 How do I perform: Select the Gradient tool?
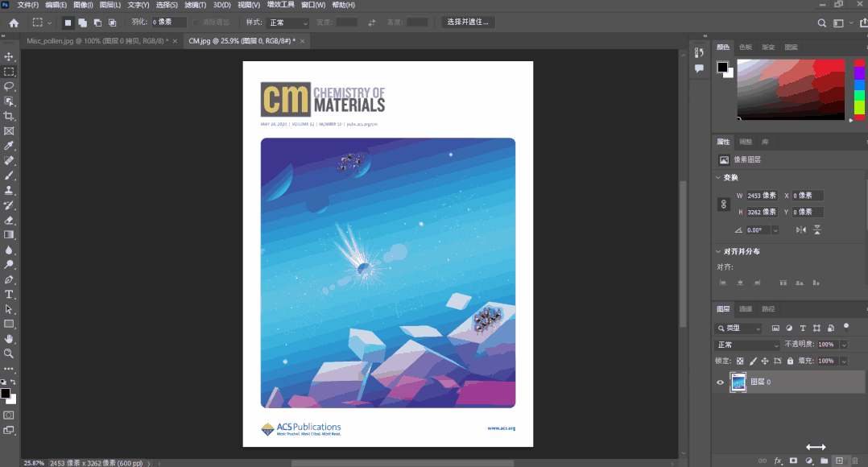click(9, 234)
